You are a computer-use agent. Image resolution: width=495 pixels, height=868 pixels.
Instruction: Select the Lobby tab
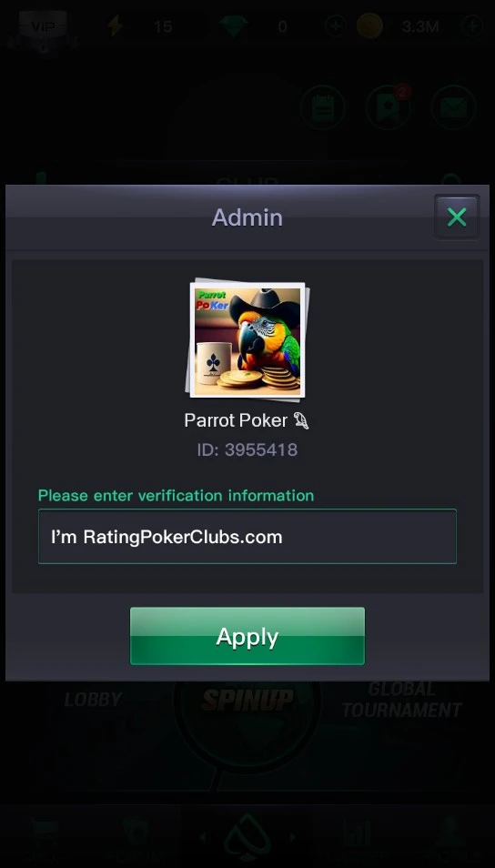(x=93, y=700)
